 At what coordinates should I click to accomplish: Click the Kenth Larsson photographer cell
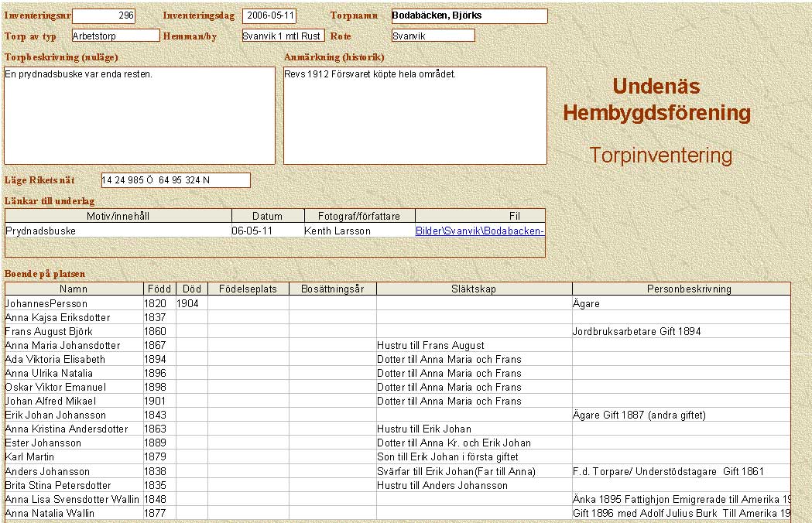337,231
